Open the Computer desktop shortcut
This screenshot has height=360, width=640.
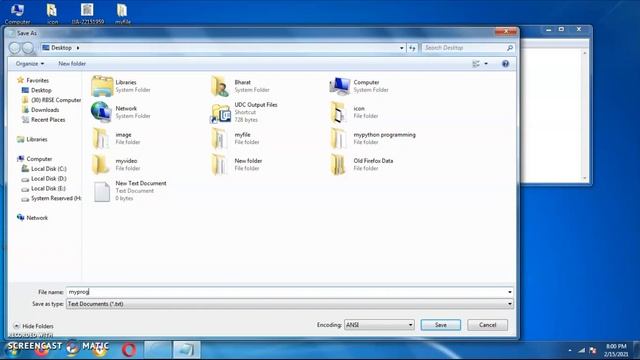17,13
